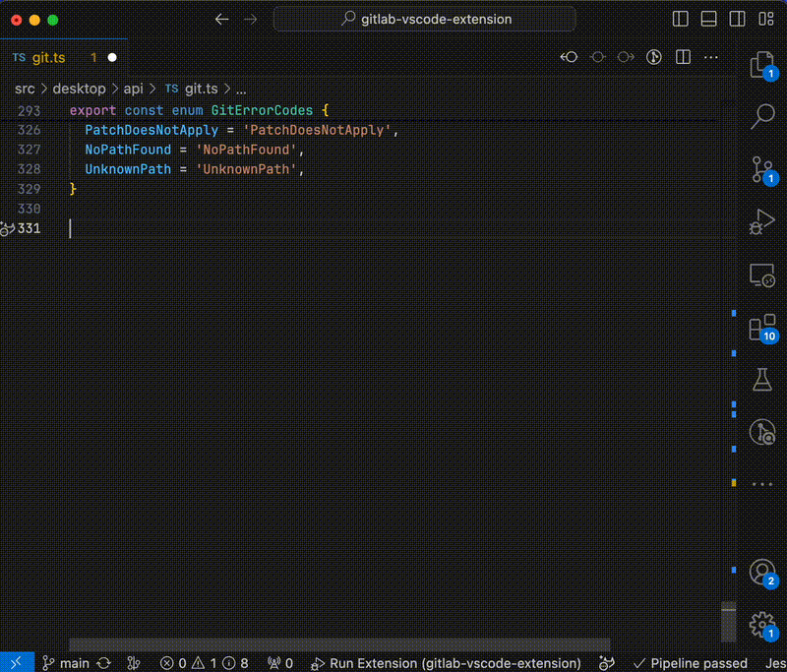Open next revision of the file icon

pyautogui.click(x=626, y=57)
